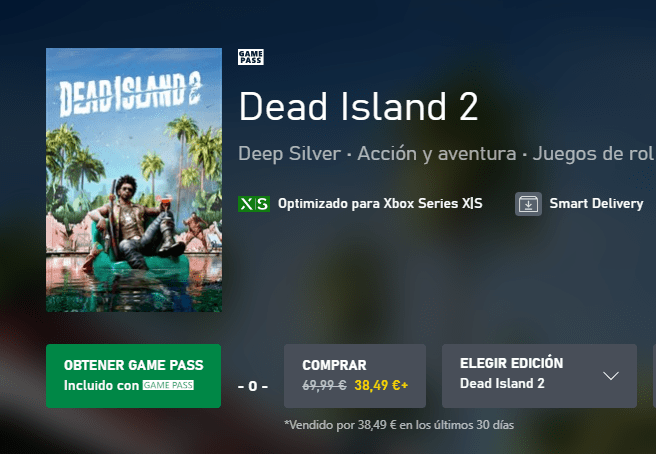Open the Acción y aventura genre link
The height and width of the screenshot is (454, 656).
(437, 154)
